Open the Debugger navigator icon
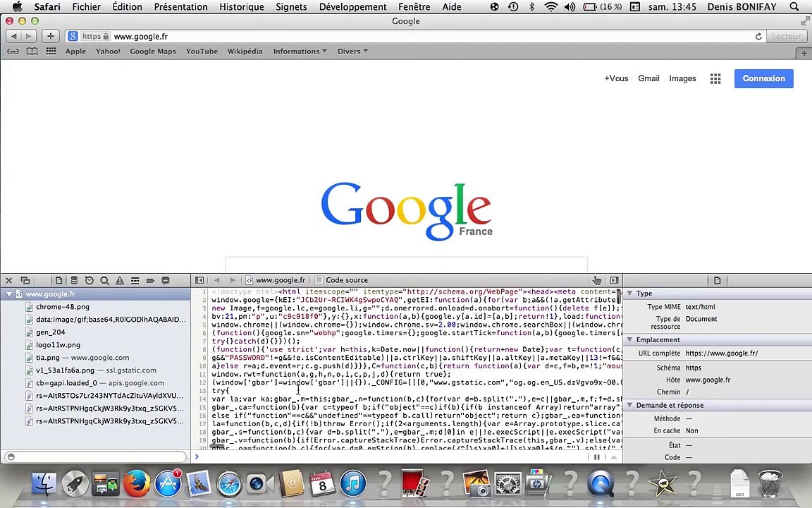This screenshot has width=812, height=508. [135, 280]
